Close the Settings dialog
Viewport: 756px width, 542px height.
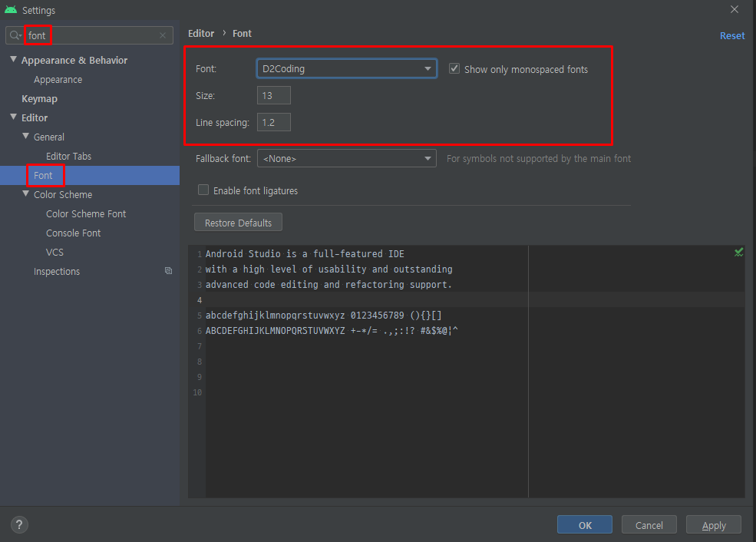point(735,10)
